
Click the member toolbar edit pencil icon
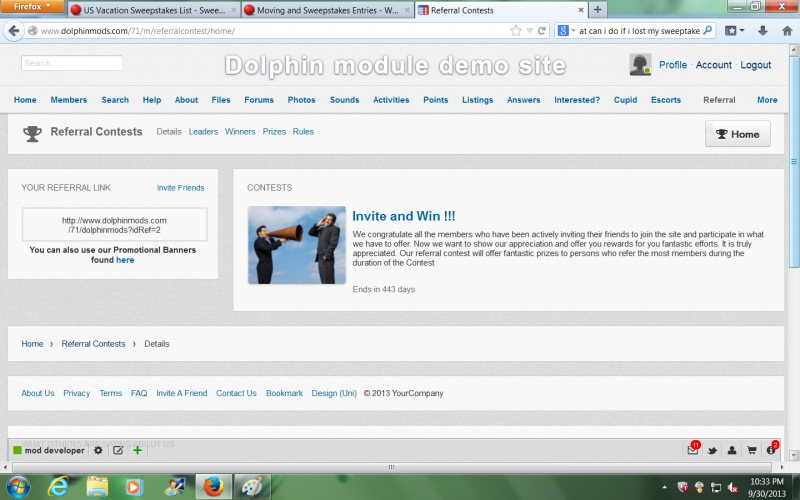(x=118, y=450)
